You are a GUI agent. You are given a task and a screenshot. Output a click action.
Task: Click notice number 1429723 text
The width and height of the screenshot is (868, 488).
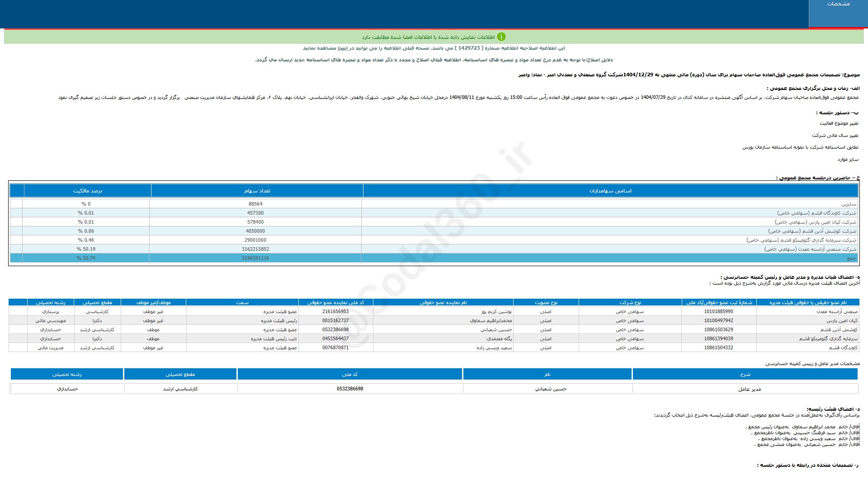click(468, 48)
